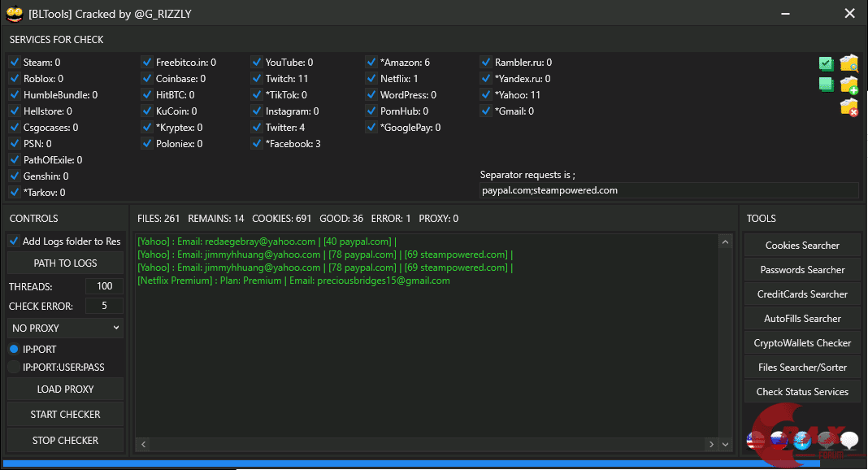Viewport: 868px width, 470px height.
Task: Open the CreditCards Searcher tool
Action: (x=802, y=294)
